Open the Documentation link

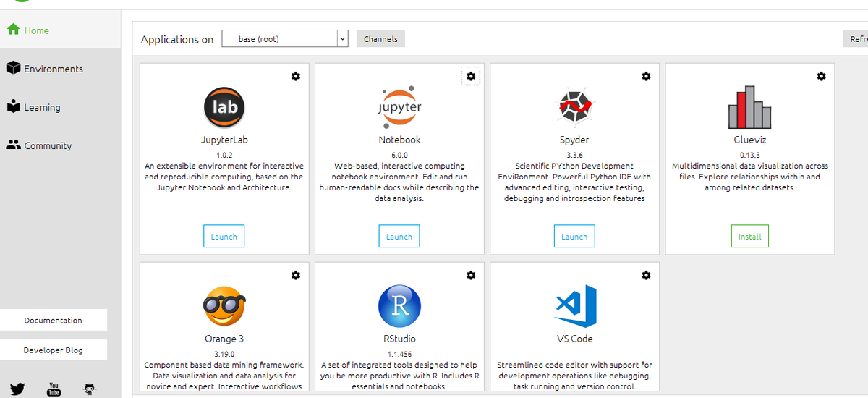(x=54, y=320)
